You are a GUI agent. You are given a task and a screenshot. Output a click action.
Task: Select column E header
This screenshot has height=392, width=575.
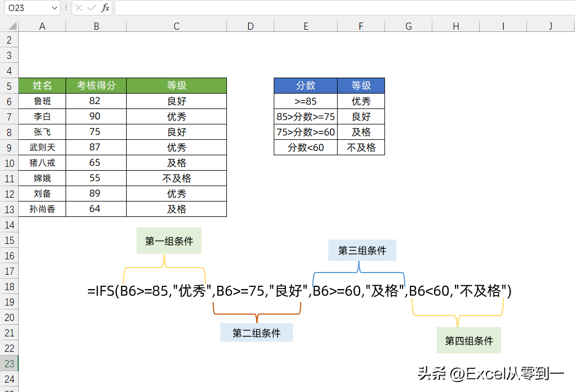click(306, 26)
